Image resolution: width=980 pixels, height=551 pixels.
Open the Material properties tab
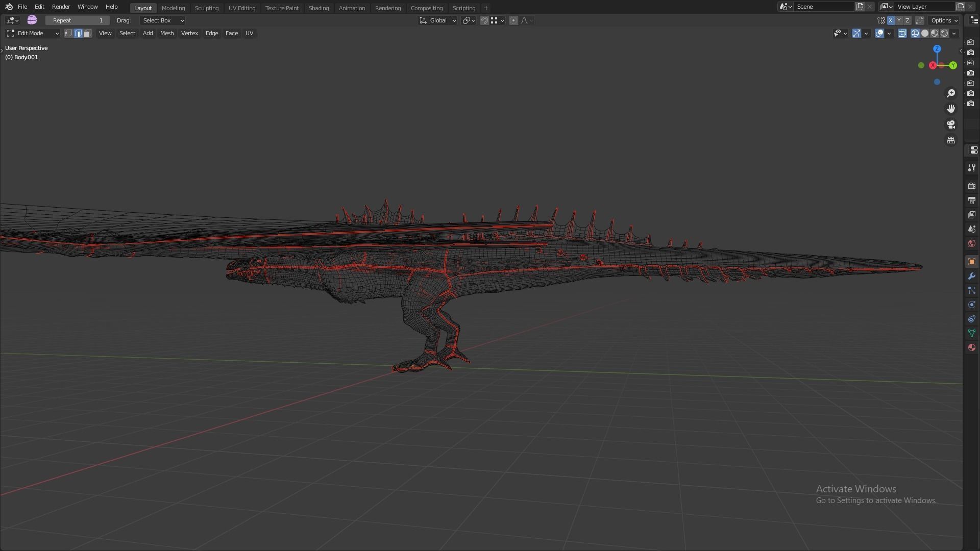pos(972,347)
